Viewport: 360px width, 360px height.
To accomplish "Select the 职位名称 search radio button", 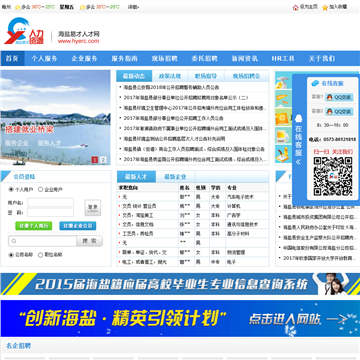I will tap(41, 255).
